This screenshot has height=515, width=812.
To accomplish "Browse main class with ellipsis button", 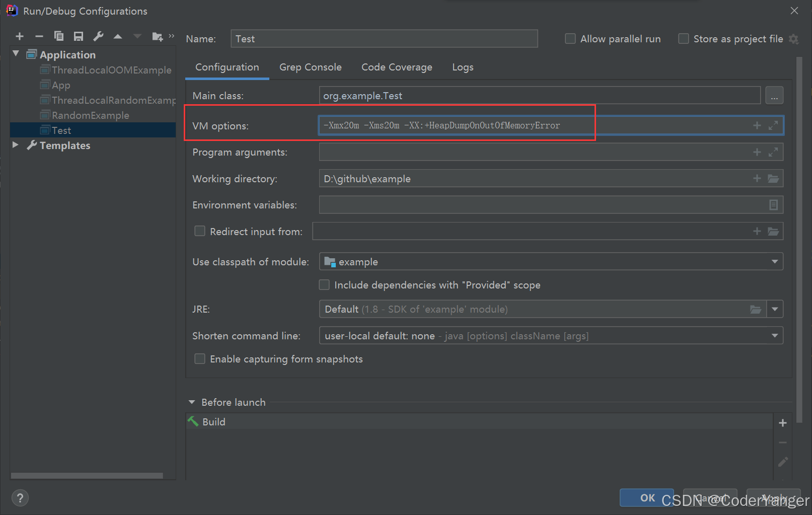I will click(774, 95).
